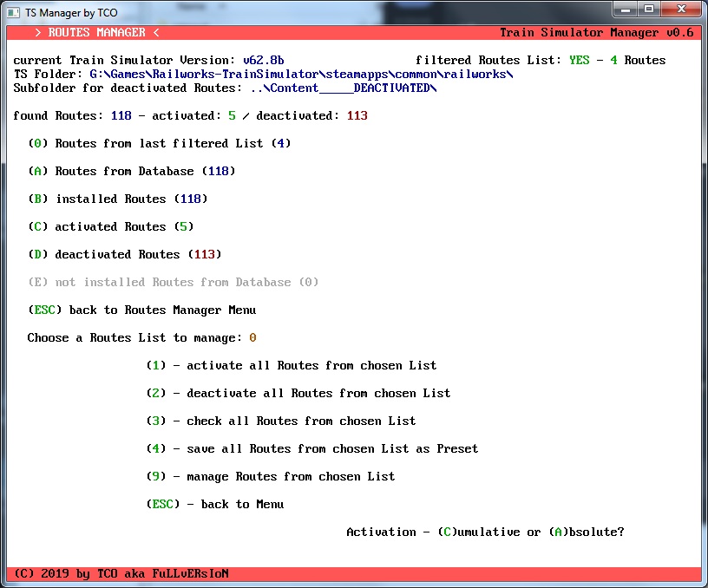
Task: Click the TS Folder path text
Action: click(301, 75)
